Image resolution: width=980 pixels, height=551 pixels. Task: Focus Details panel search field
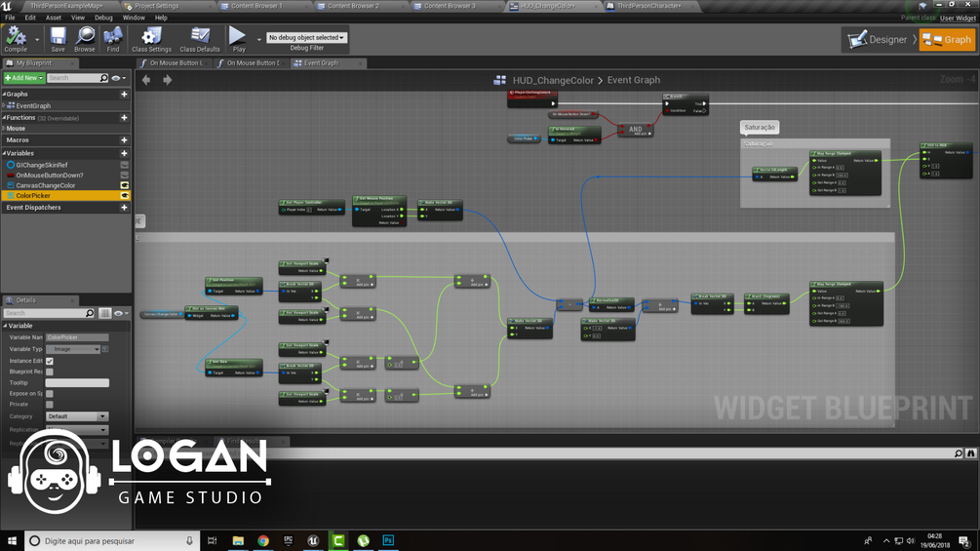tap(49, 313)
